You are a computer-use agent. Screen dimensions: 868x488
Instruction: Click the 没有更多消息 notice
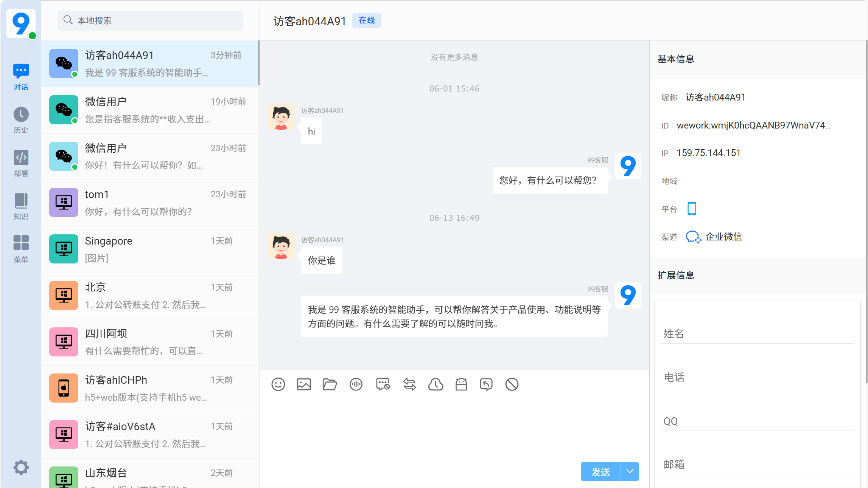click(454, 57)
